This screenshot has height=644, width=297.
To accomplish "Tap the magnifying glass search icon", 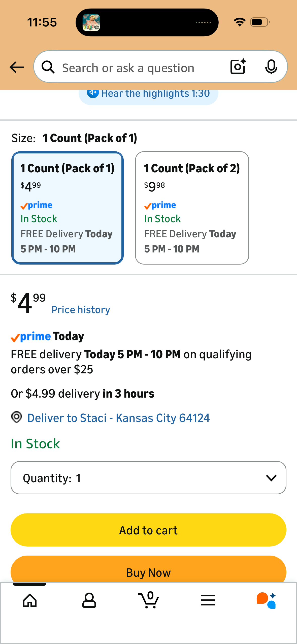I will tap(48, 67).
